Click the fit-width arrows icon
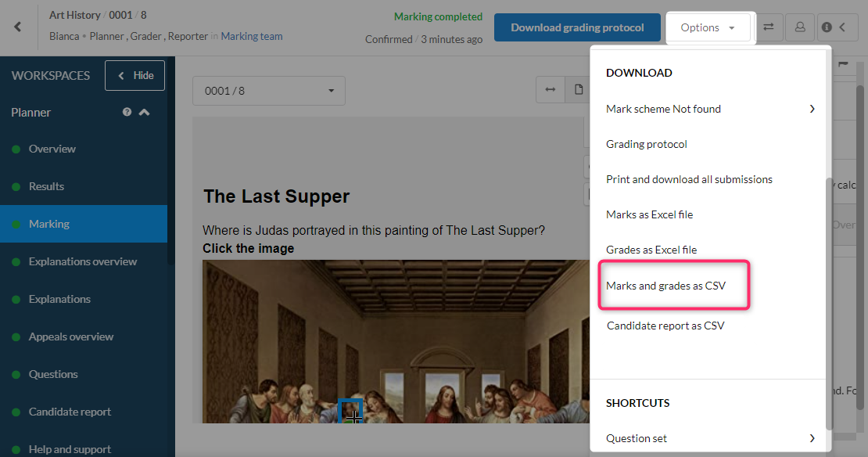 point(551,90)
